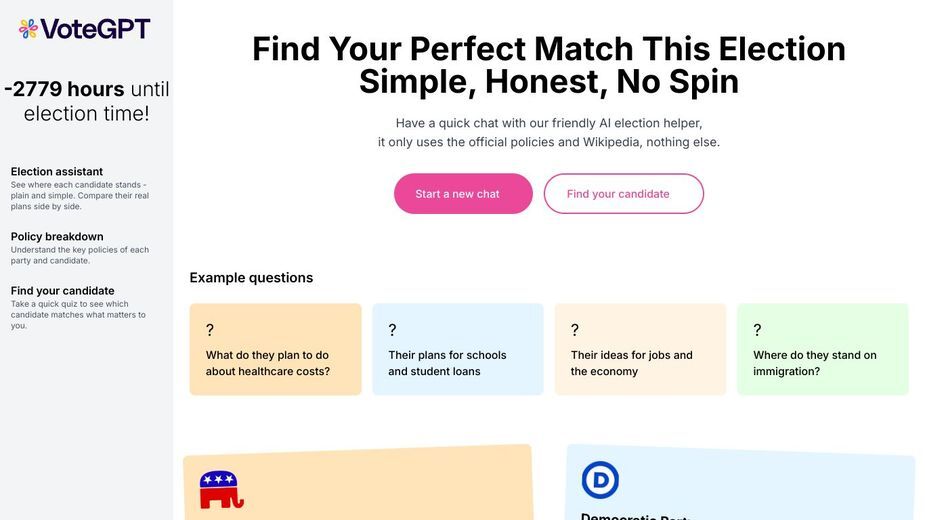The image size is (925, 520).
Task: Choose the jobs and economy question
Action: pos(640,349)
